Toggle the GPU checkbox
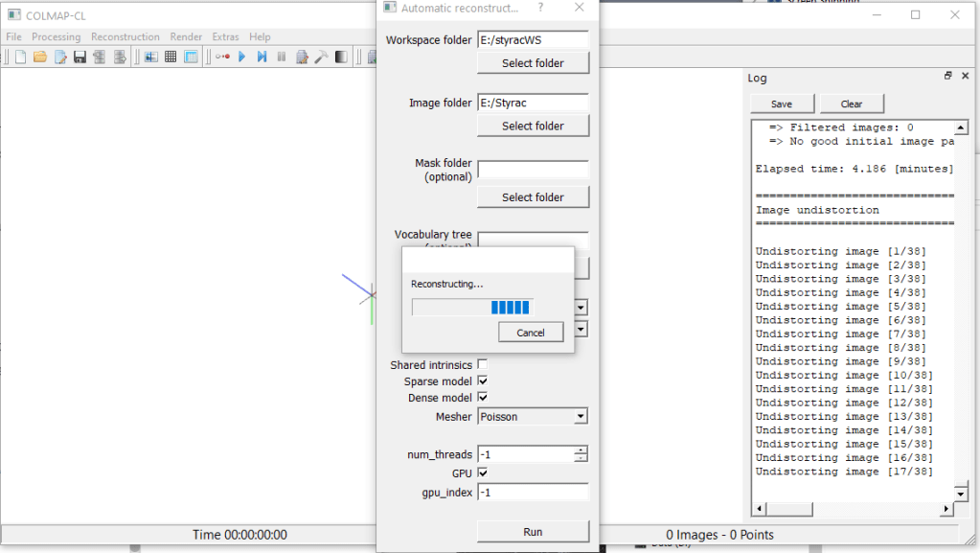Image resolution: width=980 pixels, height=553 pixels. 482,472
